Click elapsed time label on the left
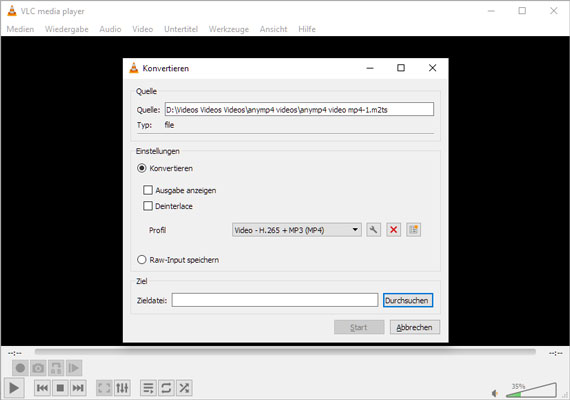570x400 pixels. point(15,353)
